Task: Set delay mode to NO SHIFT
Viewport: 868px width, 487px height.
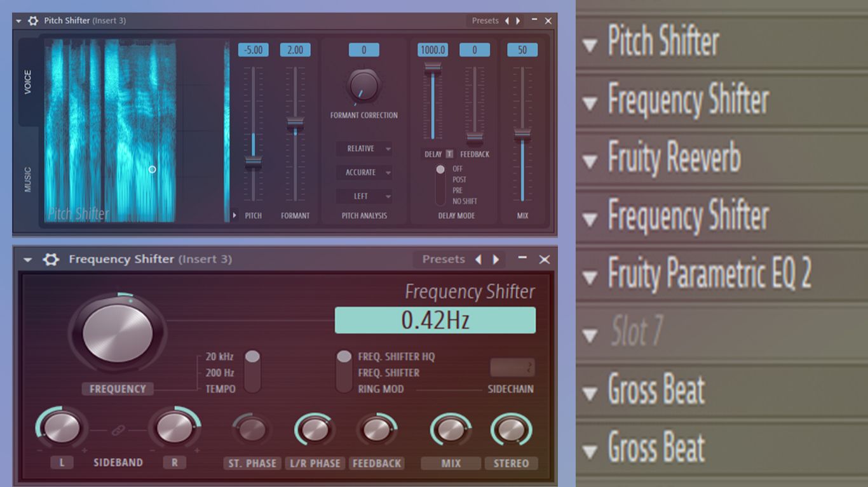Action: tap(465, 201)
